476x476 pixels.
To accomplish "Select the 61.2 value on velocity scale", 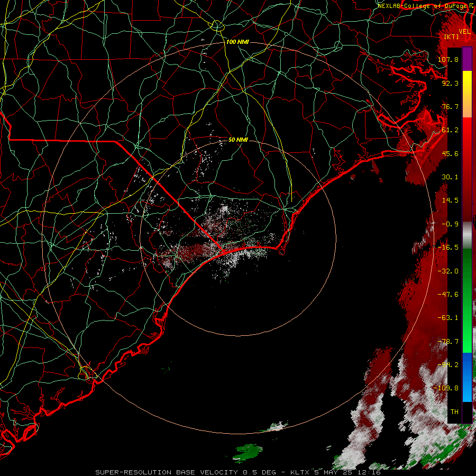I will pos(450,130).
